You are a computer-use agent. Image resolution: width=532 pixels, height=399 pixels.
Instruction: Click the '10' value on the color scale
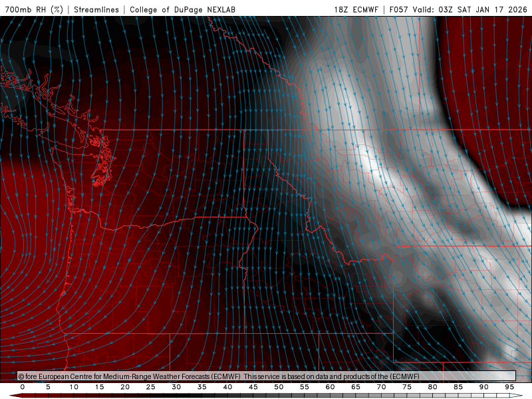click(74, 387)
